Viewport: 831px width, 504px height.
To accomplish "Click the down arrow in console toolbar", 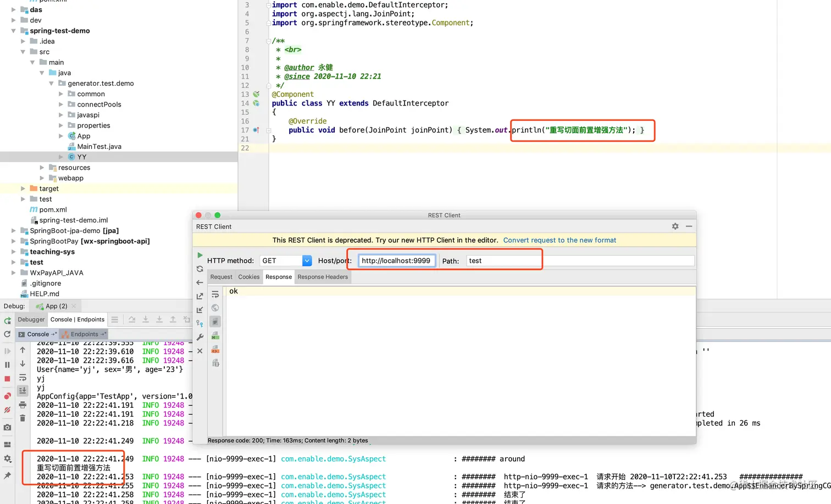I will tap(23, 364).
